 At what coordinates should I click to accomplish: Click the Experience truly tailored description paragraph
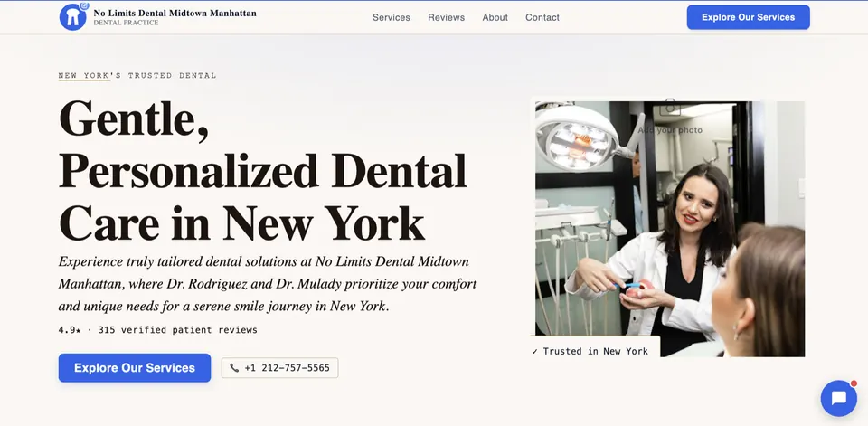coord(268,284)
